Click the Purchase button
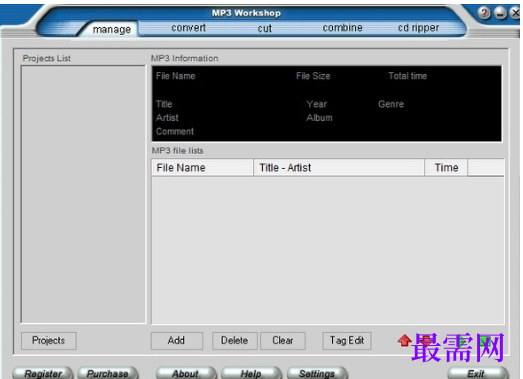Image resolution: width=523 pixels, height=379 pixels. (x=107, y=373)
